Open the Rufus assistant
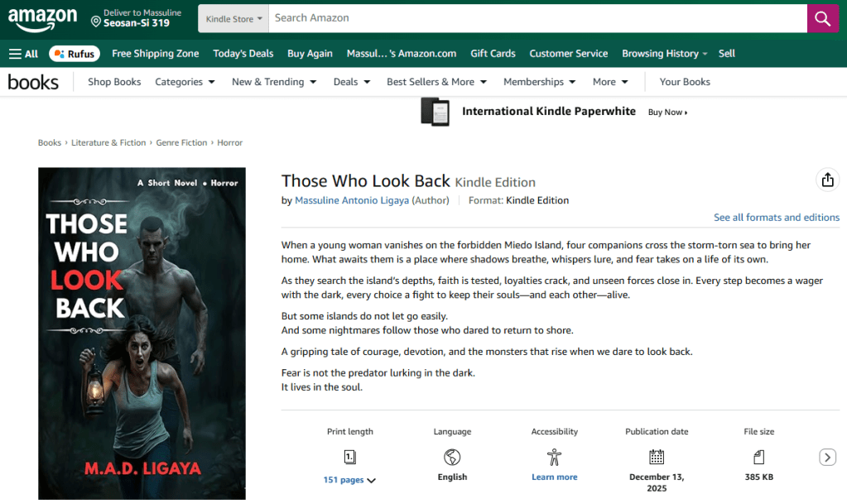 click(75, 54)
